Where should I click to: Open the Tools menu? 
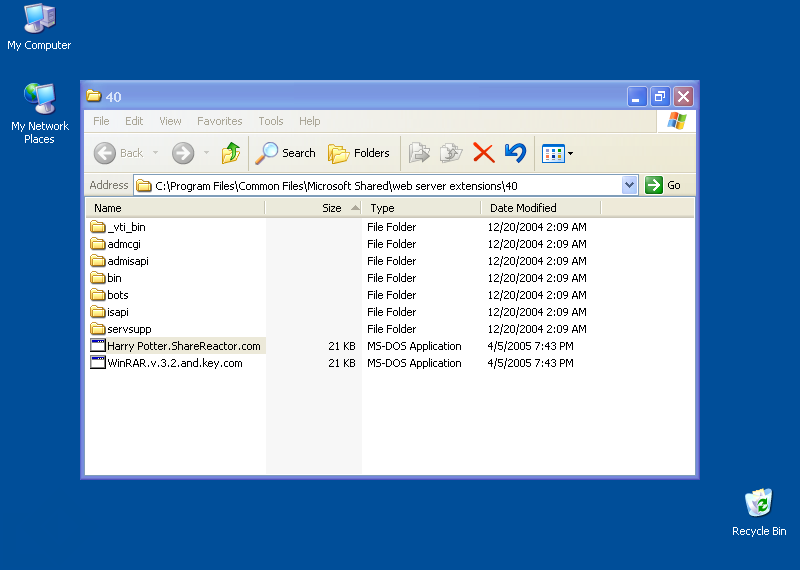pos(270,121)
